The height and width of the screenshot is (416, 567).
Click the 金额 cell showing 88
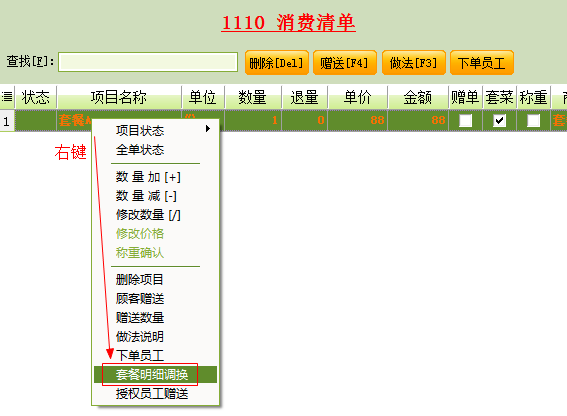pyautogui.click(x=418, y=120)
